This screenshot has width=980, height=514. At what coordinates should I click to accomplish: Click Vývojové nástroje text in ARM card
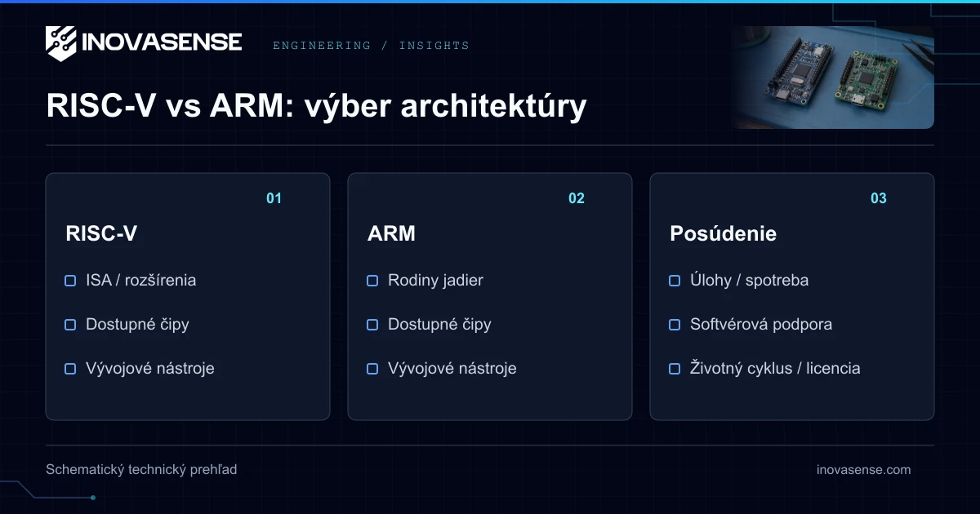452,369
